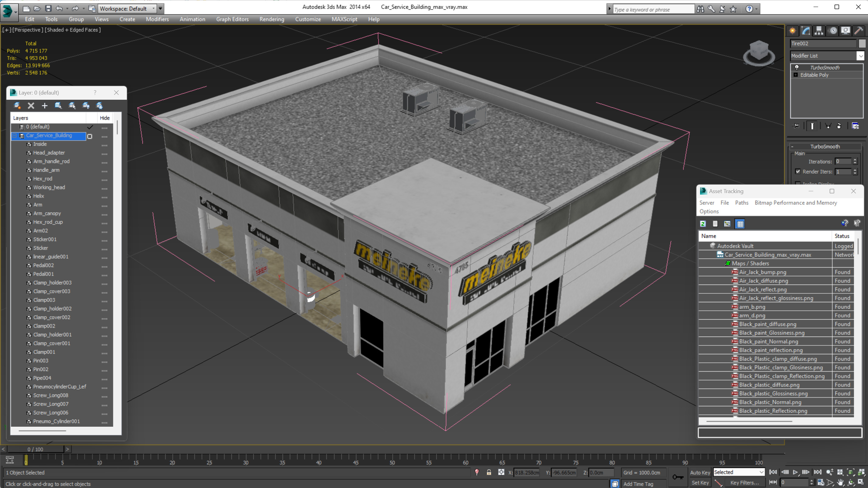Sort by the Status column header in Asset Tracking
The width and height of the screenshot is (868, 488).
pyautogui.click(x=842, y=236)
